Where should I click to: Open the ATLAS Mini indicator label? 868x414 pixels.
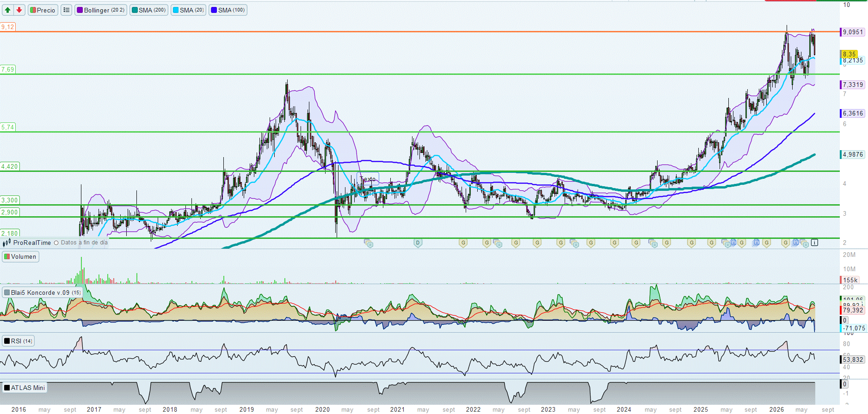[x=25, y=388]
